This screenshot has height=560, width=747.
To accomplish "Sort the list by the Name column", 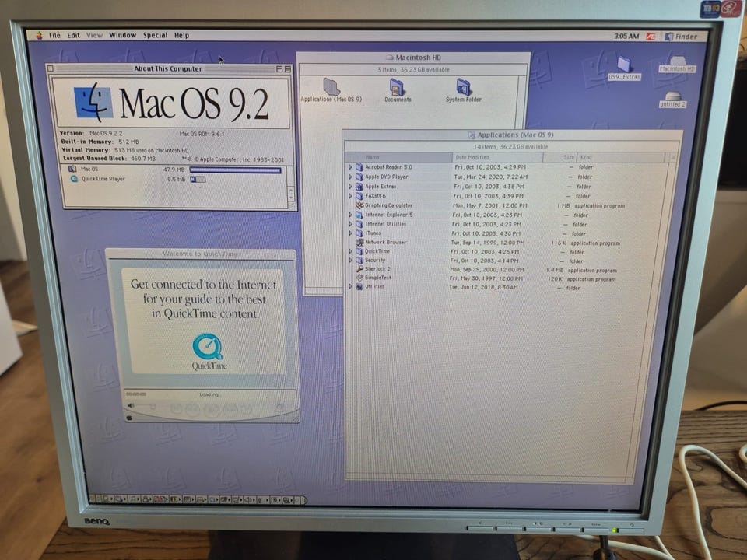I will [x=398, y=156].
